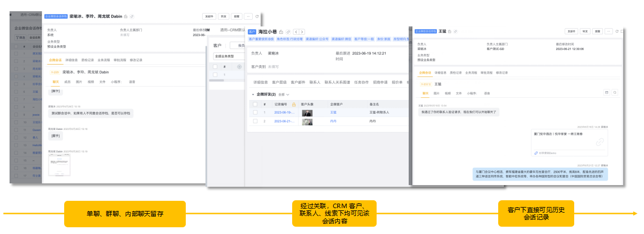Image resolution: width=644 pixels, height=234 pixels.
Task: Click the tag icon beside 海拉小巷 title
Action: [288, 31]
